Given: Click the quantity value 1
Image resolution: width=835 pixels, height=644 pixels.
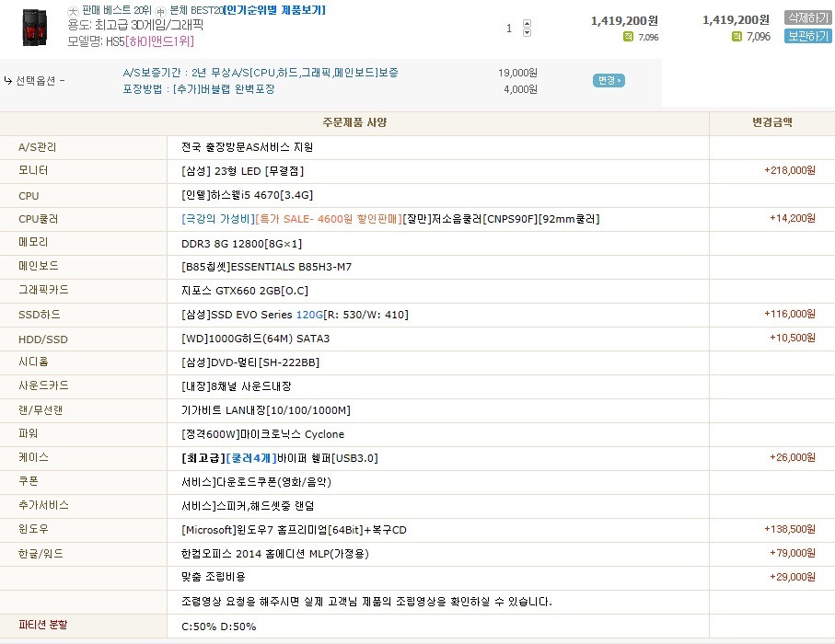Looking at the screenshot, I should click(509, 29).
